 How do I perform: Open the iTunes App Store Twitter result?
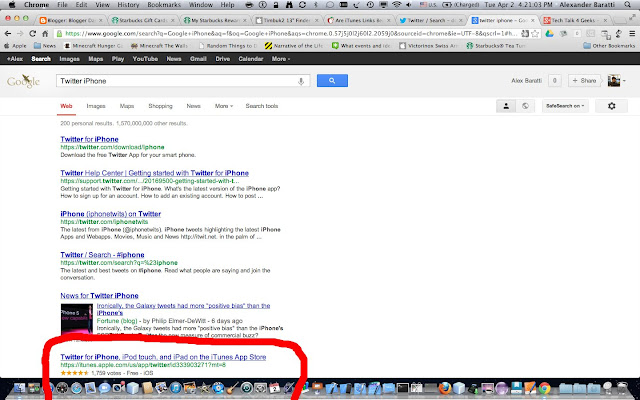click(163, 357)
